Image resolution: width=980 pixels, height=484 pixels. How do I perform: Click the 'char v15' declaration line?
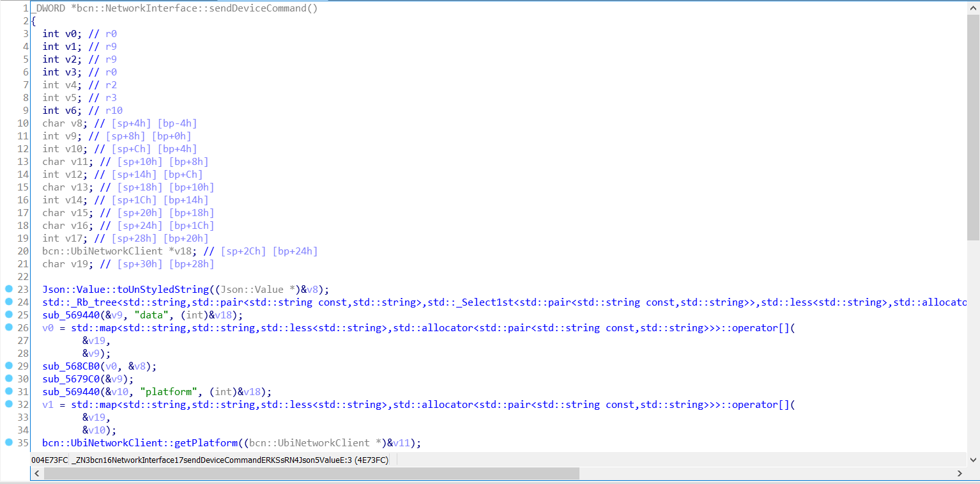(128, 213)
